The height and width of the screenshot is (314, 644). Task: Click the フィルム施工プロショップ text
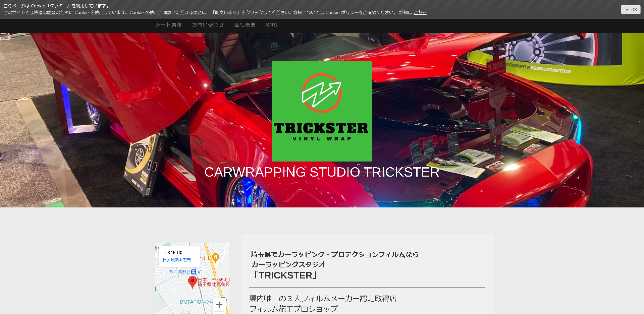click(293, 309)
